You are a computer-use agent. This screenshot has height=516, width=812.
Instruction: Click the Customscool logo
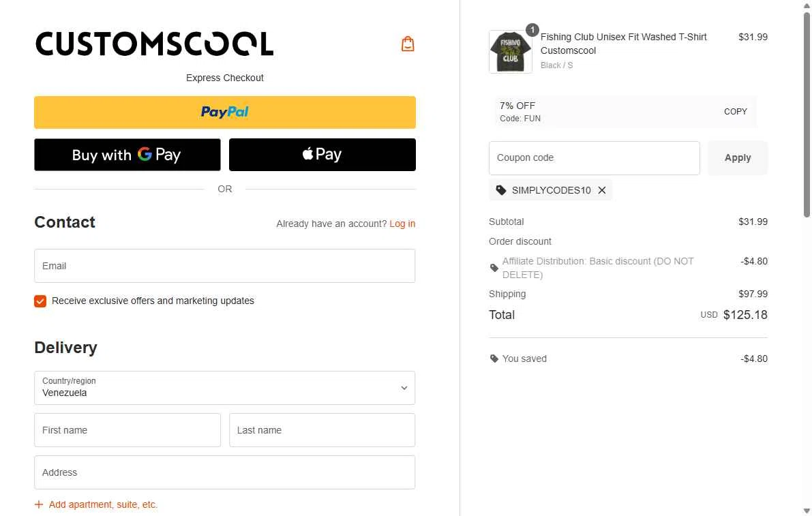click(x=154, y=44)
